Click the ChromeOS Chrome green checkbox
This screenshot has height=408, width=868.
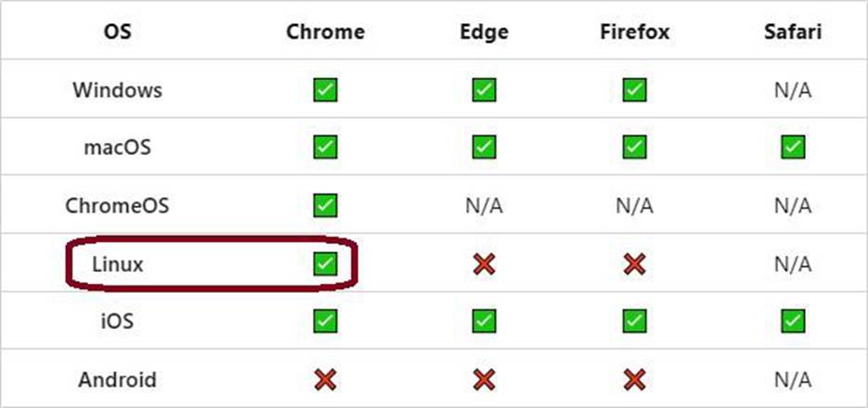325,205
